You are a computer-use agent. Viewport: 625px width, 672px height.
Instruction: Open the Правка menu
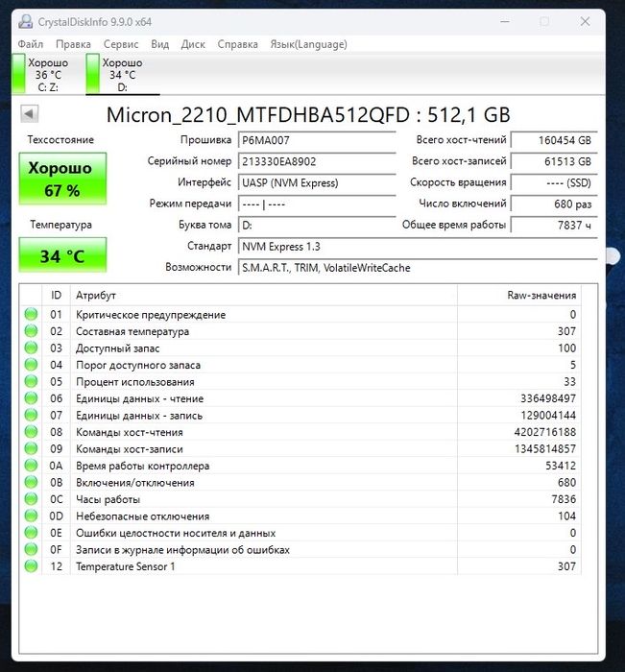(73, 44)
